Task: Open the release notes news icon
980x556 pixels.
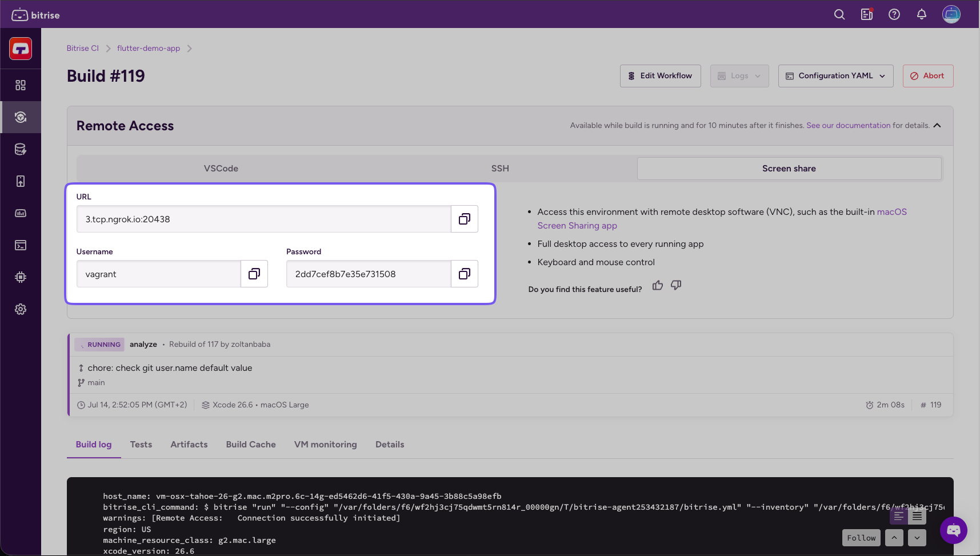Action: (867, 14)
